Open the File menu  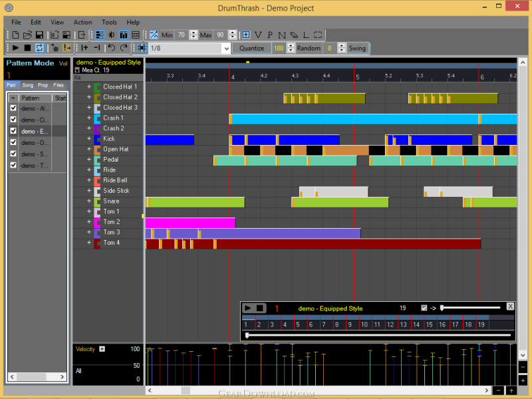16,23
